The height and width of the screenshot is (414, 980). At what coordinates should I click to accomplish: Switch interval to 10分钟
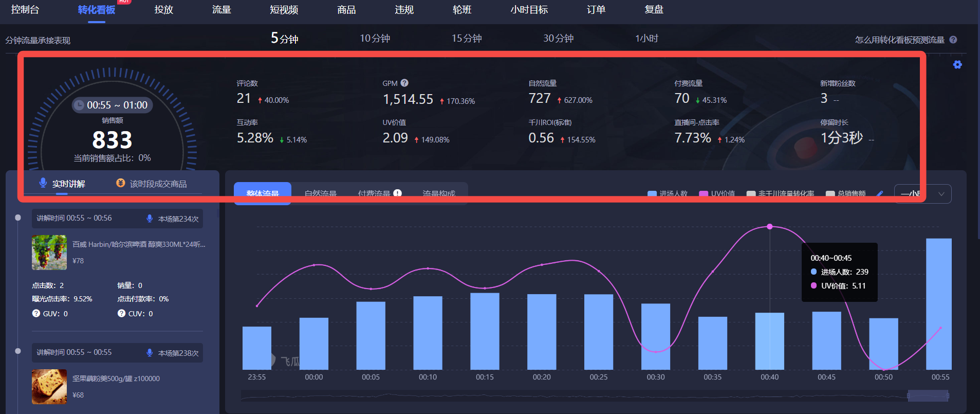click(x=375, y=39)
